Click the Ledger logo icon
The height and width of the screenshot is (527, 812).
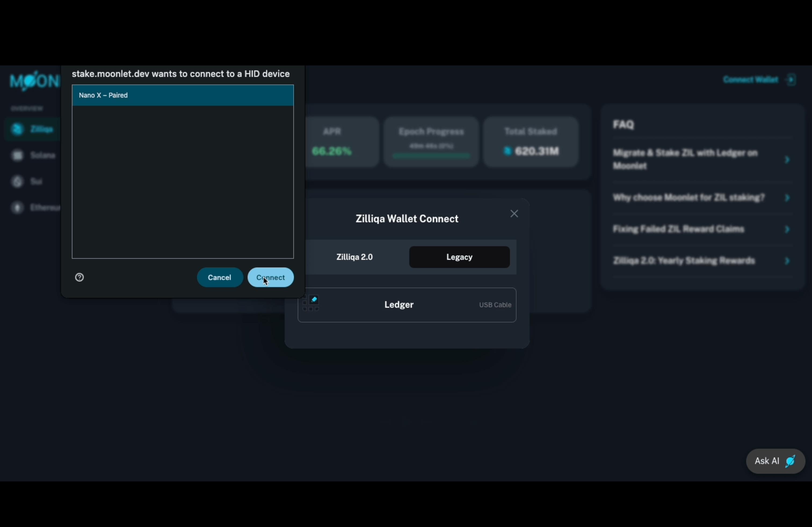(310, 303)
